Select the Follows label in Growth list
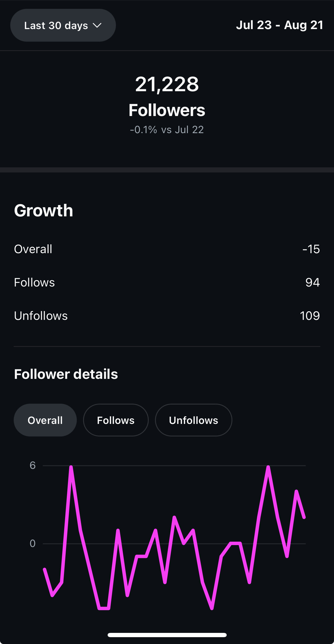 34,283
